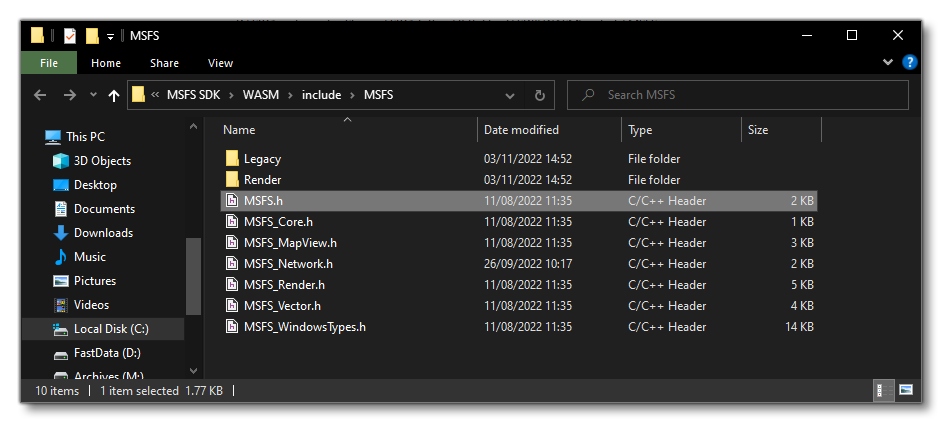Click the 3D Objects sidebar icon
This screenshot has width=942, height=423.
pyautogui.click(x=61, y=161)
